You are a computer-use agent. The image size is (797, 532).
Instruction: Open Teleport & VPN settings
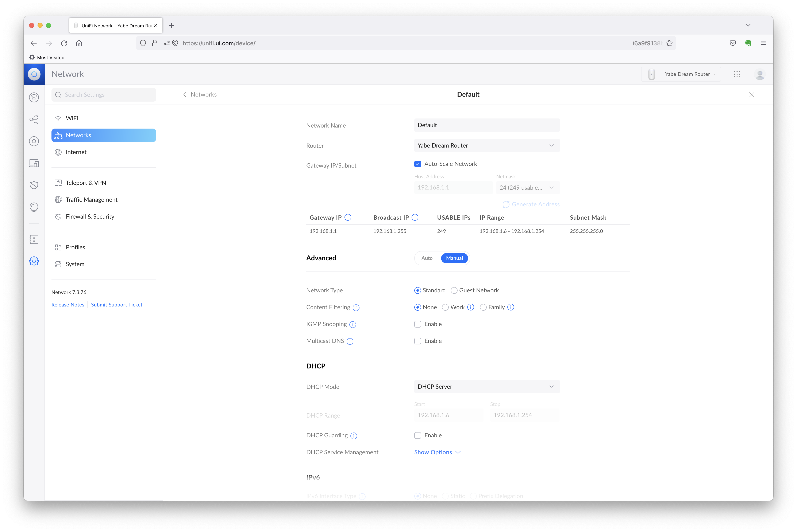[104, 183]
